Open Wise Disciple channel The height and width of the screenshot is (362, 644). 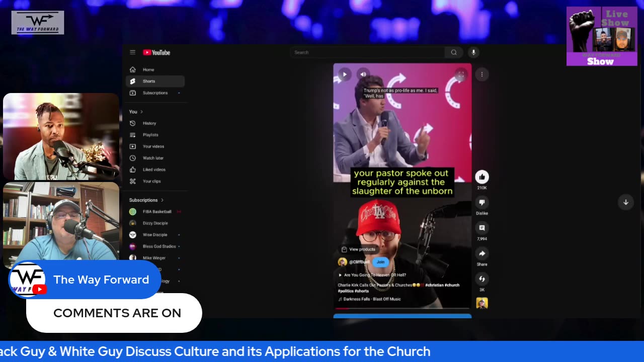pos(155,235)
